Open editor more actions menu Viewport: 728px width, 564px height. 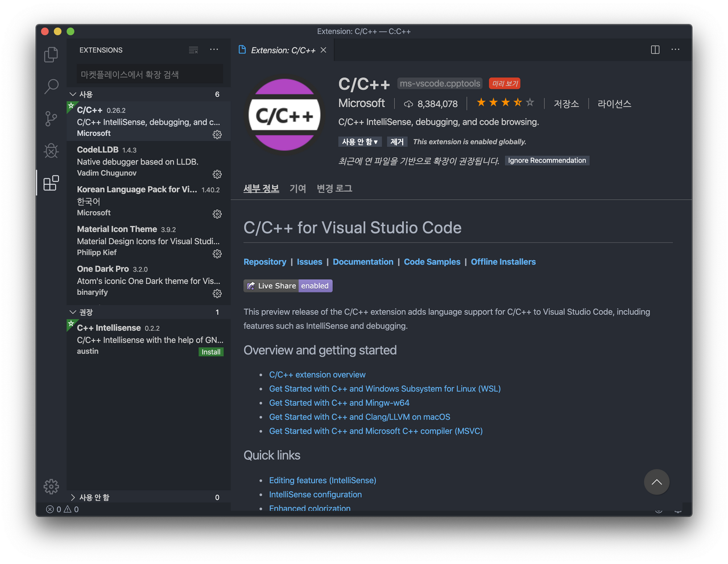[675, 50]
